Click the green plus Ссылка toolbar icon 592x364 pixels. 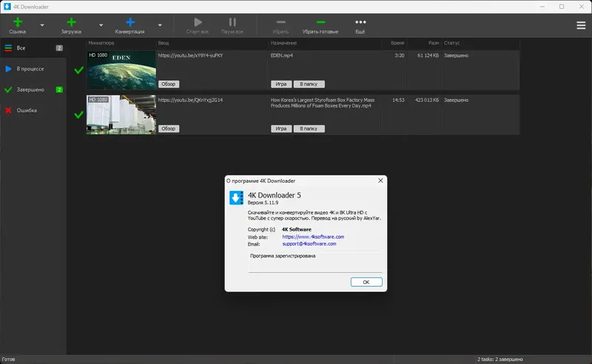pyautogui.click(x=17, y=22)
